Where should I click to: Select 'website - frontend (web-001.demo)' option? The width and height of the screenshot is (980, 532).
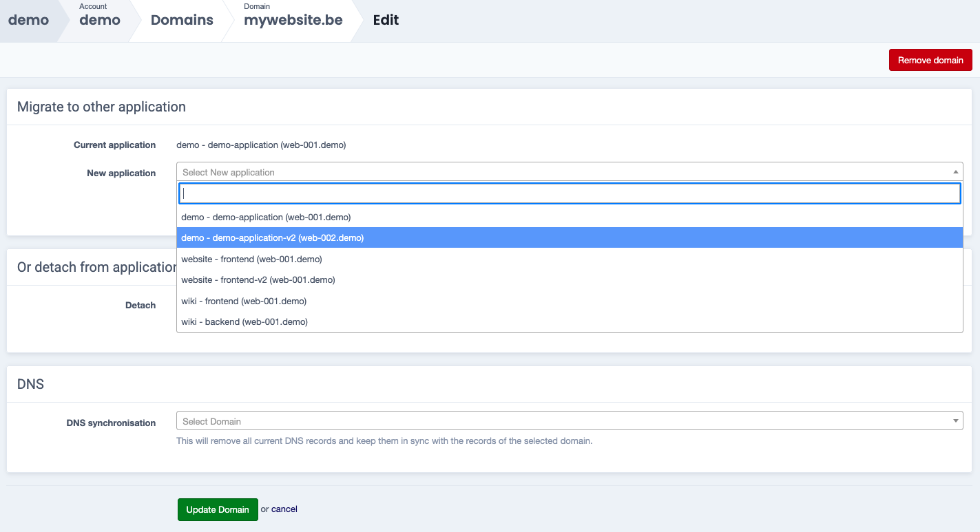point(251,259)
